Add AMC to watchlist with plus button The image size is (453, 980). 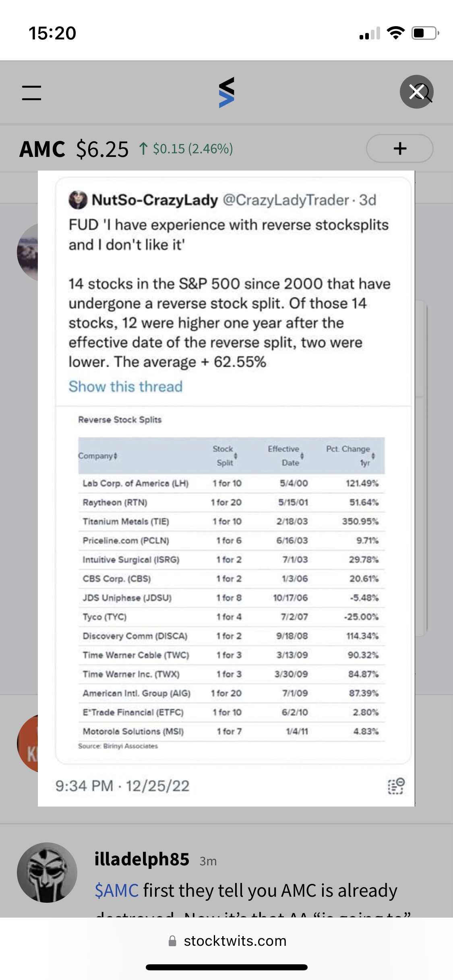pos(399,148)
